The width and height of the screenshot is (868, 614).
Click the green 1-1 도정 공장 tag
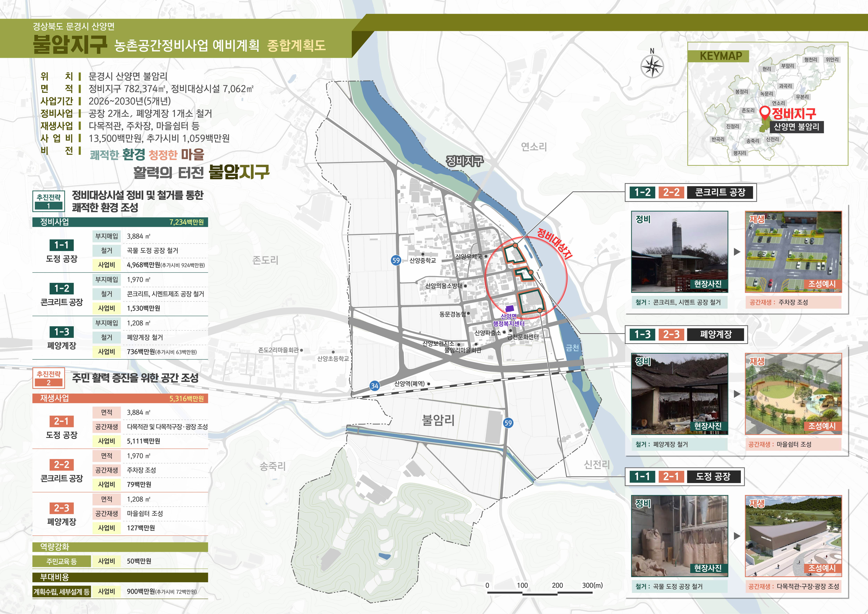tap(62, 245)
